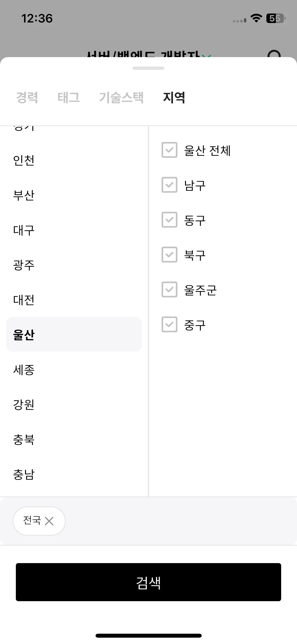
Task: Select the 북구 checkbox
Action: [169, 255]
